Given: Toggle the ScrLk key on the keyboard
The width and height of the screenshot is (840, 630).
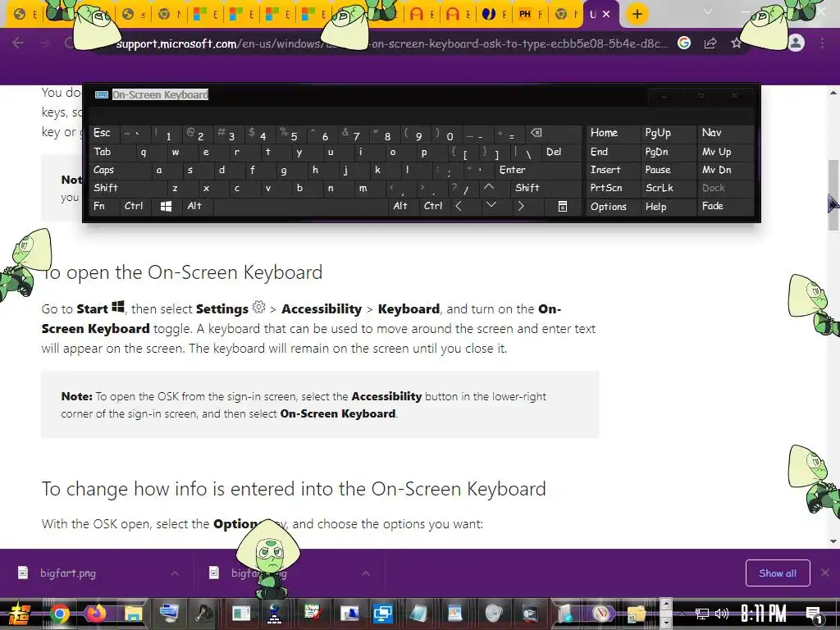Looking at the screenshot, I should click(668, 188).
